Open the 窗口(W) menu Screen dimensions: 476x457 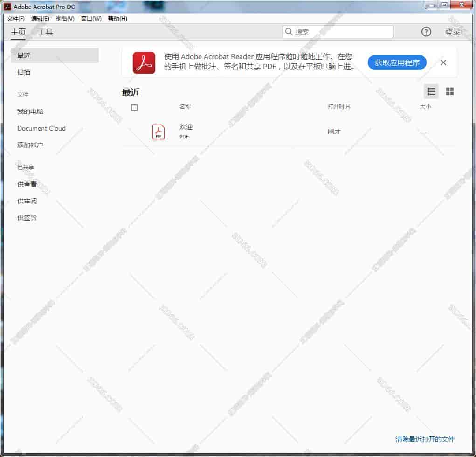91,19
